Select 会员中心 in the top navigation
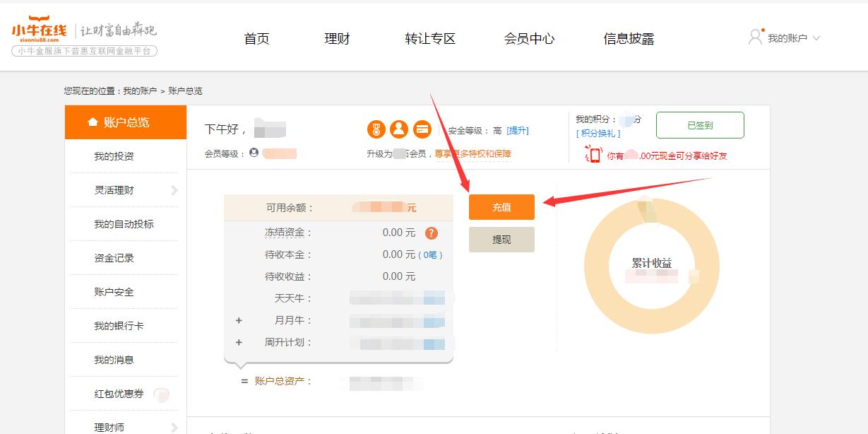868x434 pixels. [x=530, y=40]
